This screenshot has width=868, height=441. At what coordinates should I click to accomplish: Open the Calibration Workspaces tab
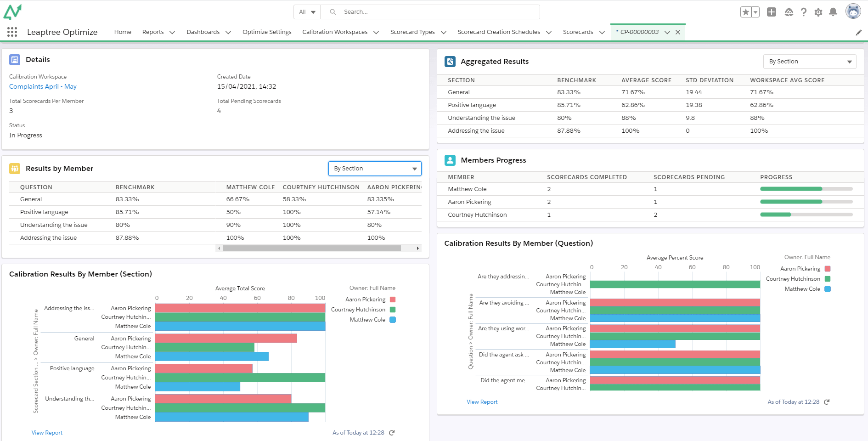click(x=335, y=32)
